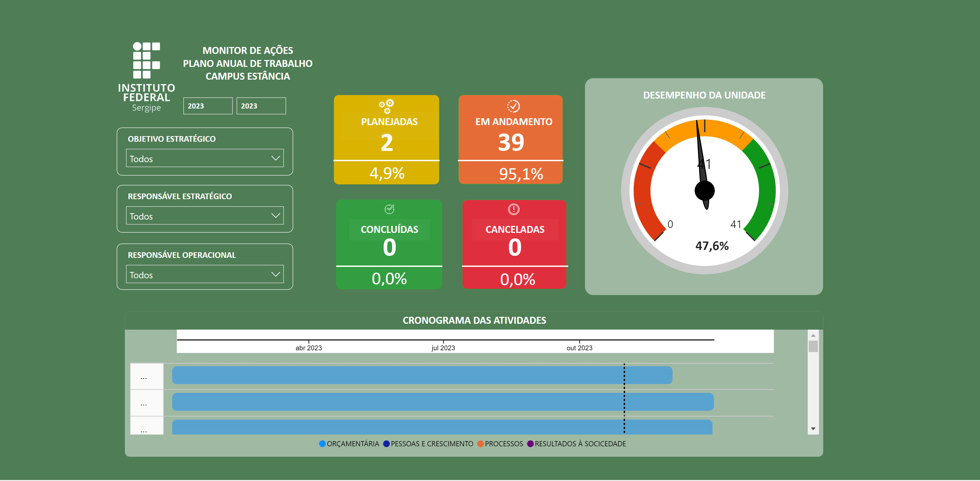
Task: Click the 4,9% planned percentage
Action: [387, 173]
